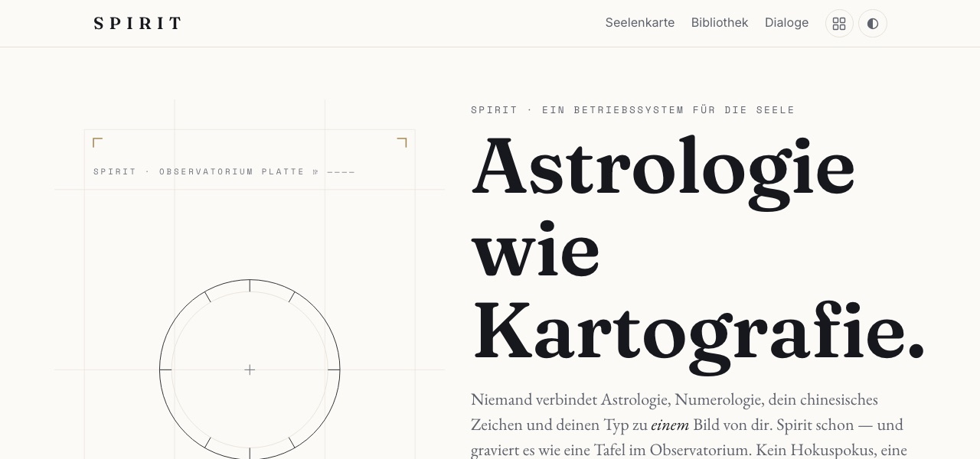
Task: Click the tick mark on the circle's left edge
Action: [165, 369]
